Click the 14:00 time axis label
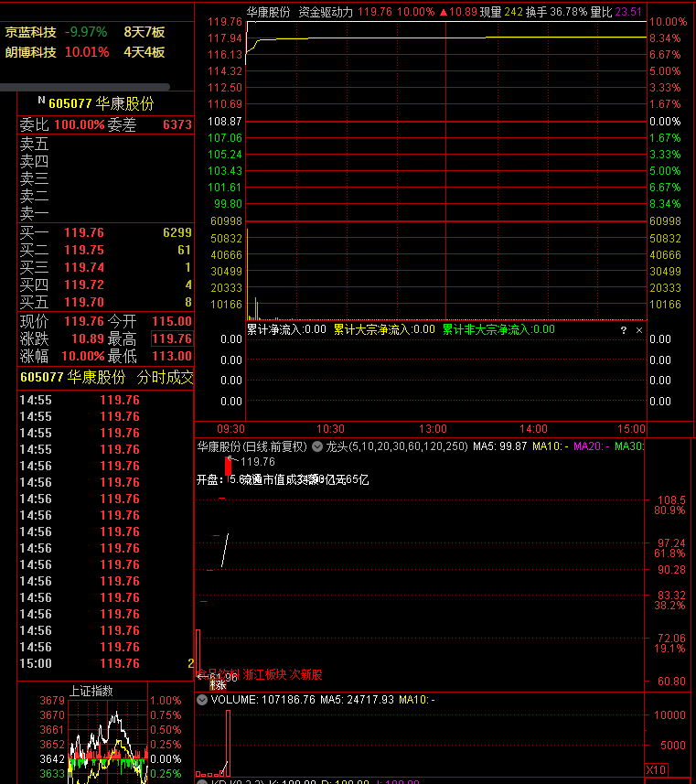Viewport: 696px width, 784px height. point(533,429)
